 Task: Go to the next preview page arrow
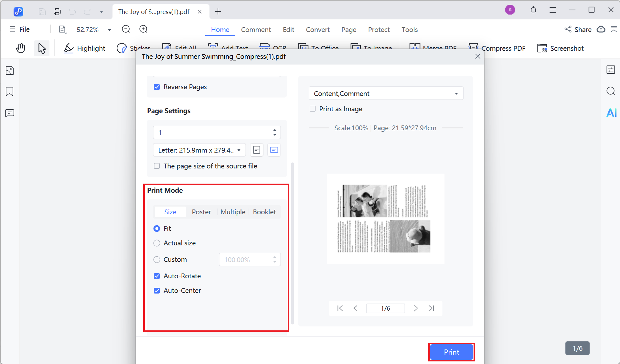(x=416, y=308)
